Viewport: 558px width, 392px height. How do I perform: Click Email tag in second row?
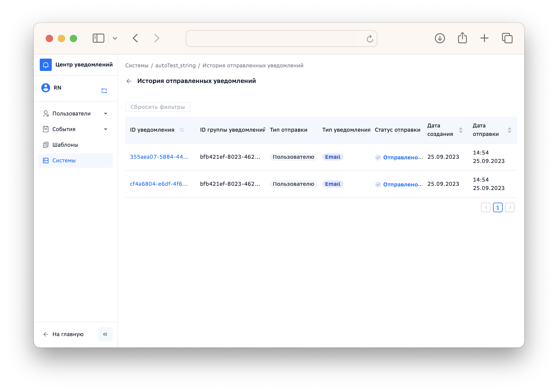333,184
